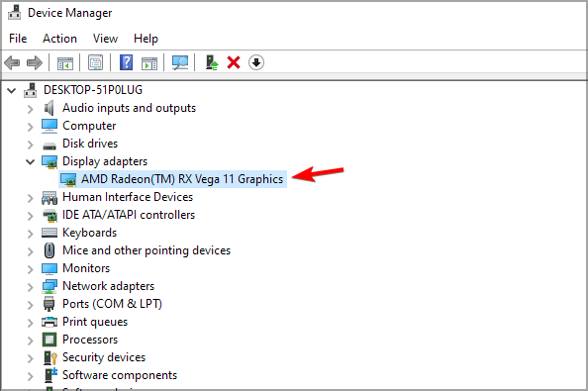The image size is (588, 391).
Task: Expand the Ports (COM & LPT) chevron
Action: coord(31,305)
